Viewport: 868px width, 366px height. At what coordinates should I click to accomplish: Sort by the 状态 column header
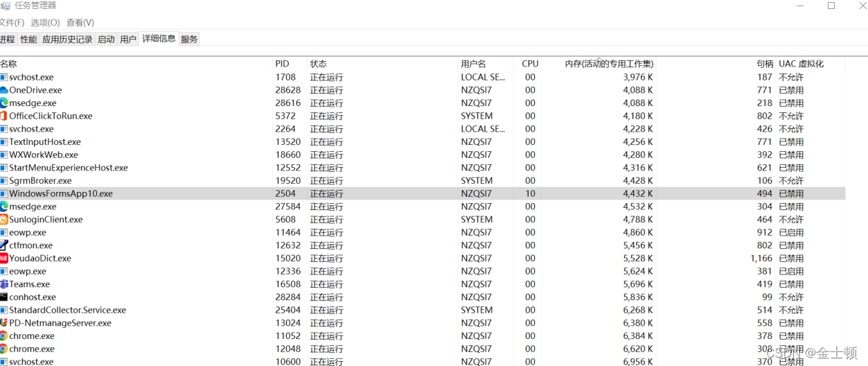click(x=384, y=64)
